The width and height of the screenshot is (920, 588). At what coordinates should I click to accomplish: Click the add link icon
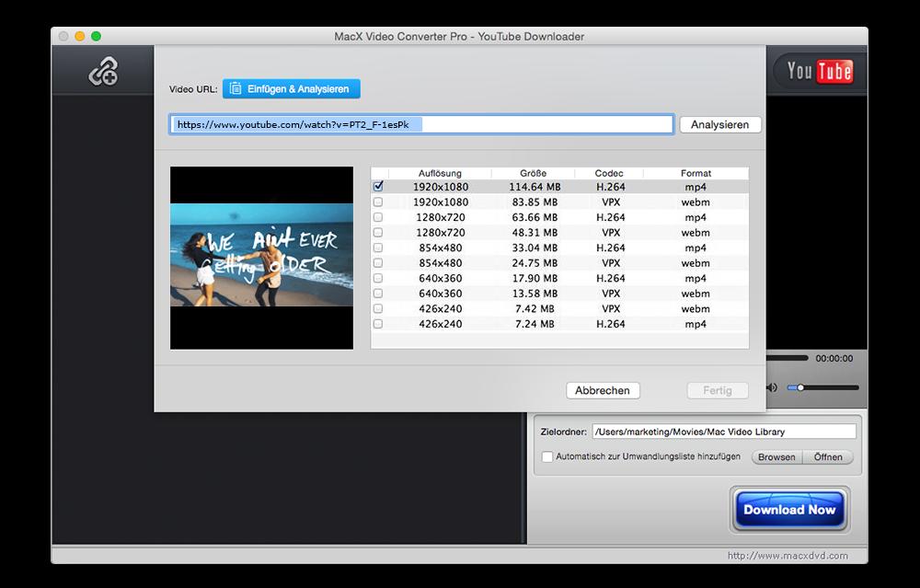point(103,72)
